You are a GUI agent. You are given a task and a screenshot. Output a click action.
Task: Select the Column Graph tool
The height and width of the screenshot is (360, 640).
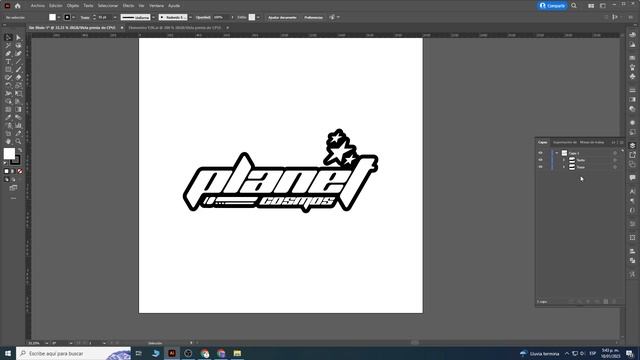click(18, 125)
